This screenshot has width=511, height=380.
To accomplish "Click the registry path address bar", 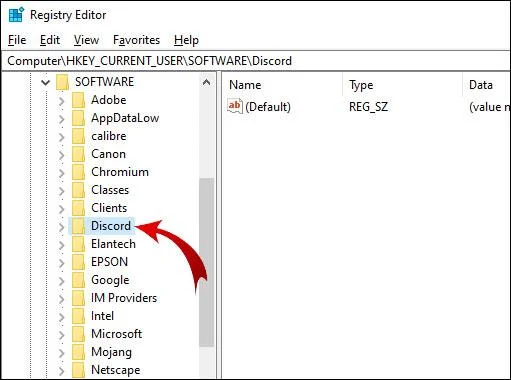I will click(x=255, y=61).
